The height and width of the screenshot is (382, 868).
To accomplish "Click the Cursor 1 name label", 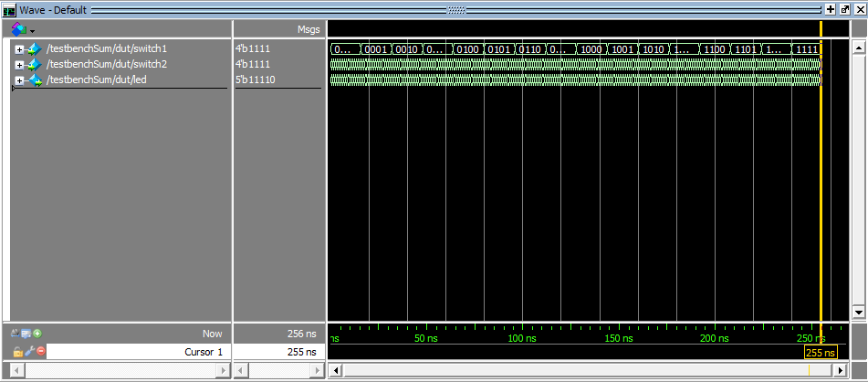I will [x=204, y=352].
